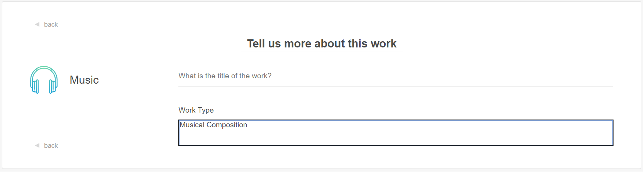Click the word "Composition" in the list

click(227, 125)
